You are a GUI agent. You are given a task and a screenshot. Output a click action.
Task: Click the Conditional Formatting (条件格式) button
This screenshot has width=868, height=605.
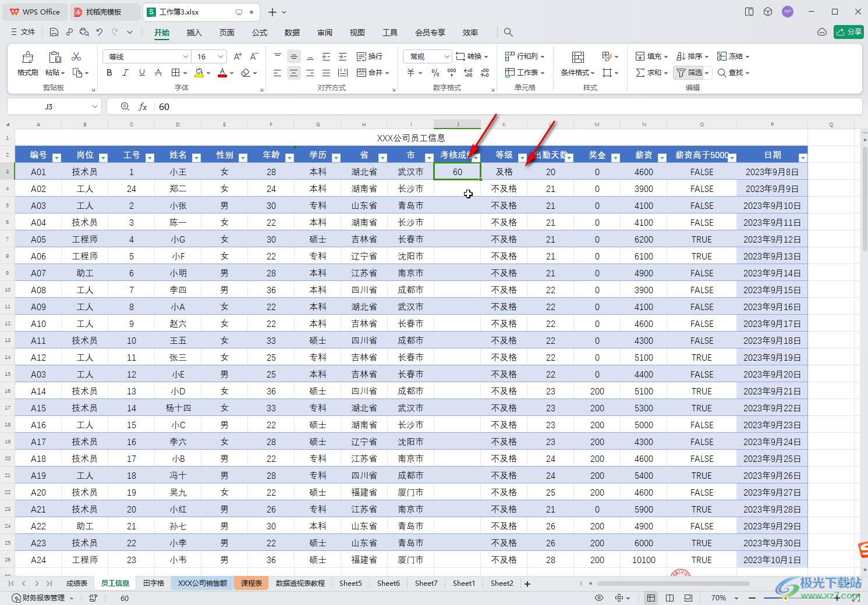pyautogui.click(x=578, y=63)
